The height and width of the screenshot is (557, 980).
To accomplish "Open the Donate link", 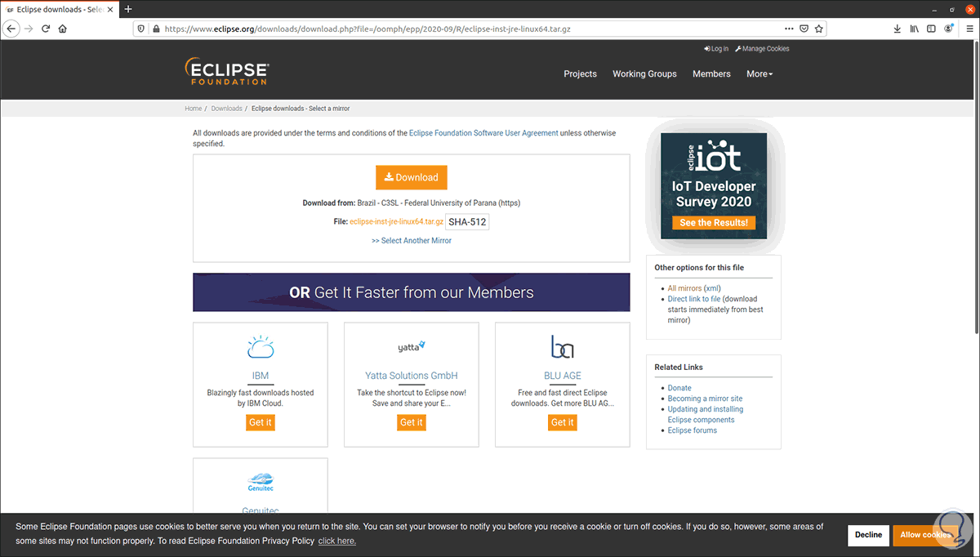I will pyautogui.click(x=679, y=388).
